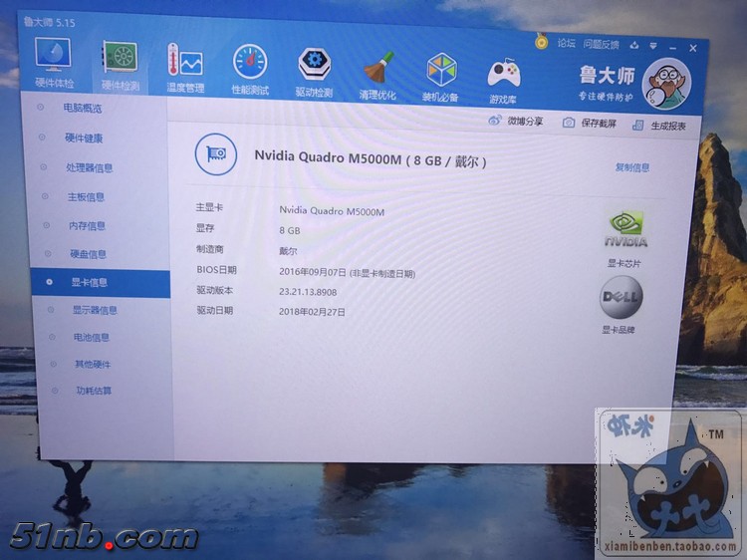Select 处理器信息 in sidebar
Screen dimensions: 747x560
pyautogui.click(x=89, y=167)
